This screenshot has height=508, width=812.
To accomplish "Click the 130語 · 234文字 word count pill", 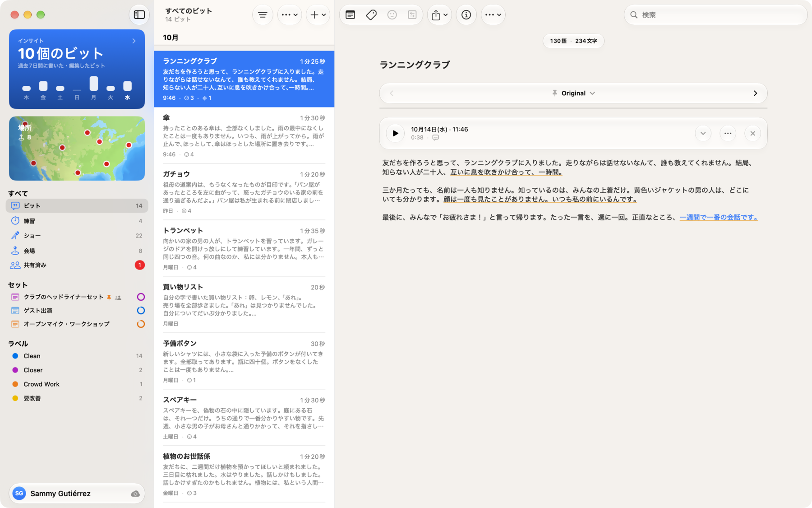I will coord(573,41).
